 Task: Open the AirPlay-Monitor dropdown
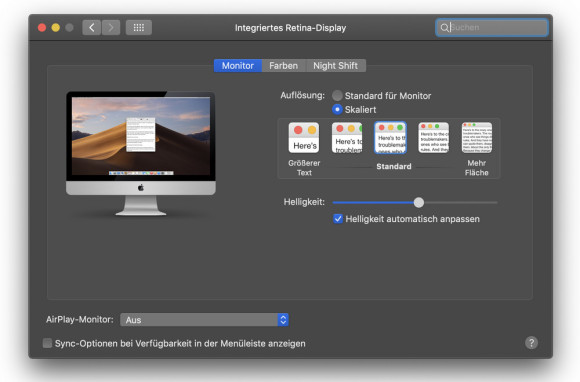(x=204, y=320)
